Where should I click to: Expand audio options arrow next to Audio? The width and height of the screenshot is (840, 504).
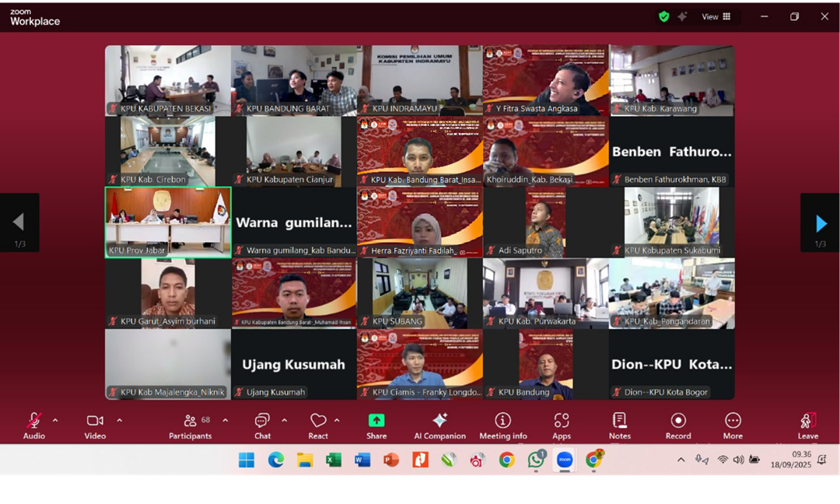[55, 421]
